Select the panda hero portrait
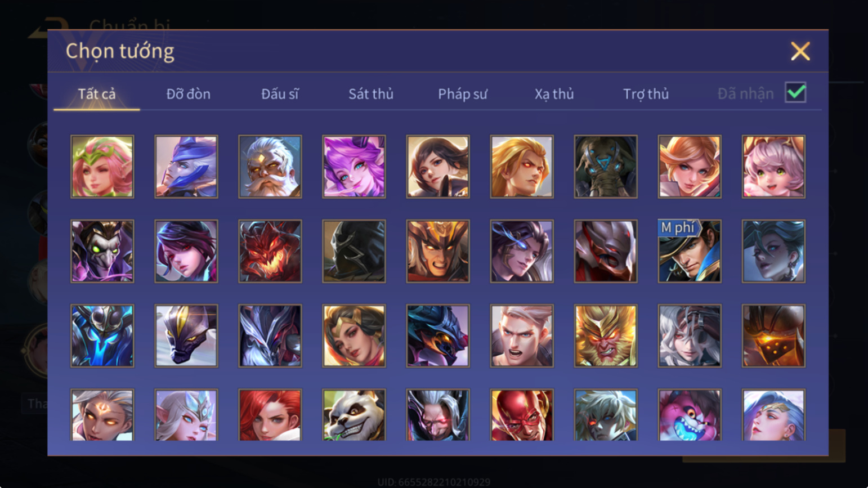This screenshot has width=868, height=488. (354, 415)
